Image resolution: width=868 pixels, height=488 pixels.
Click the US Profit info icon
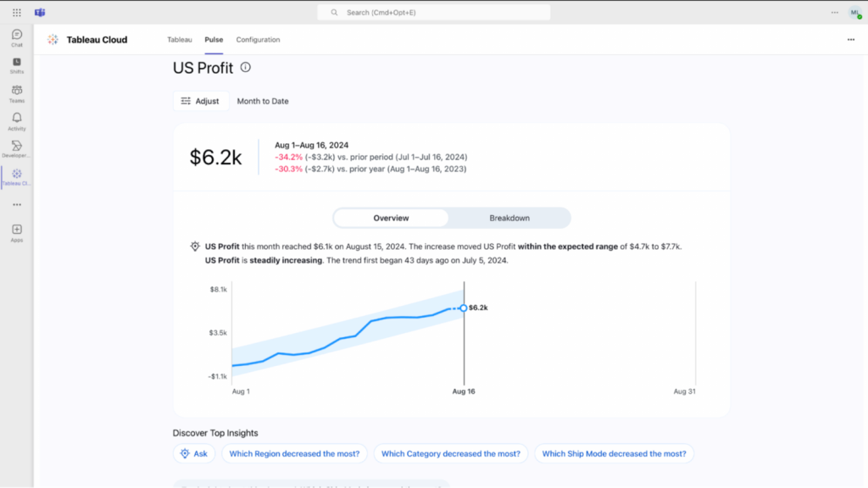coord(246,68)
